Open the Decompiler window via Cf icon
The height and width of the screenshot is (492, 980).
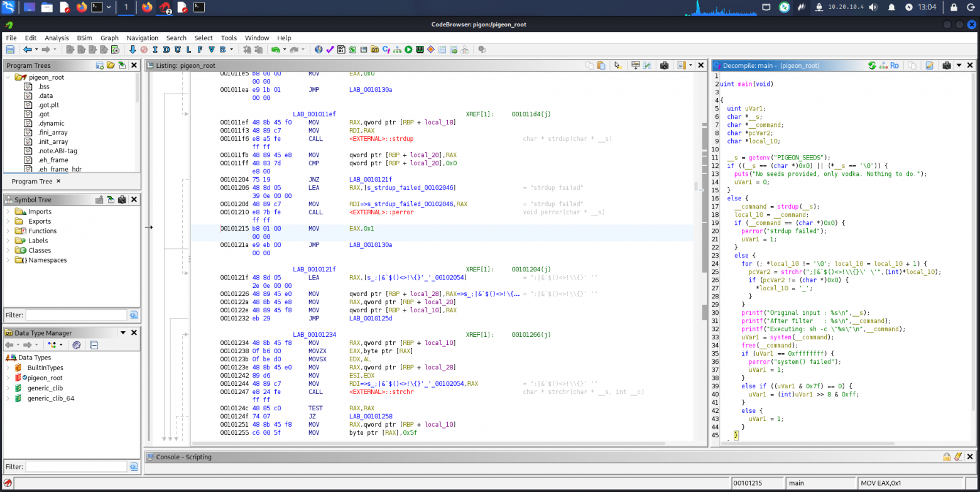click(386, 49)
